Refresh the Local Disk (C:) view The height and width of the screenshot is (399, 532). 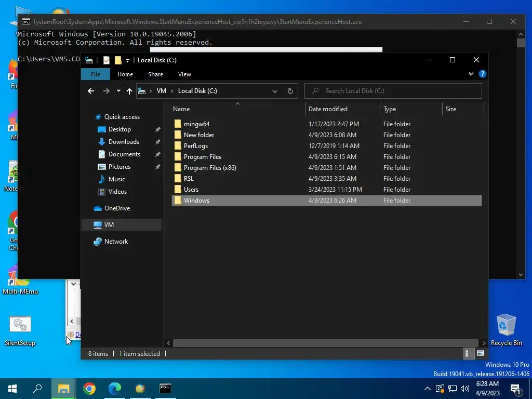point(290,91)
